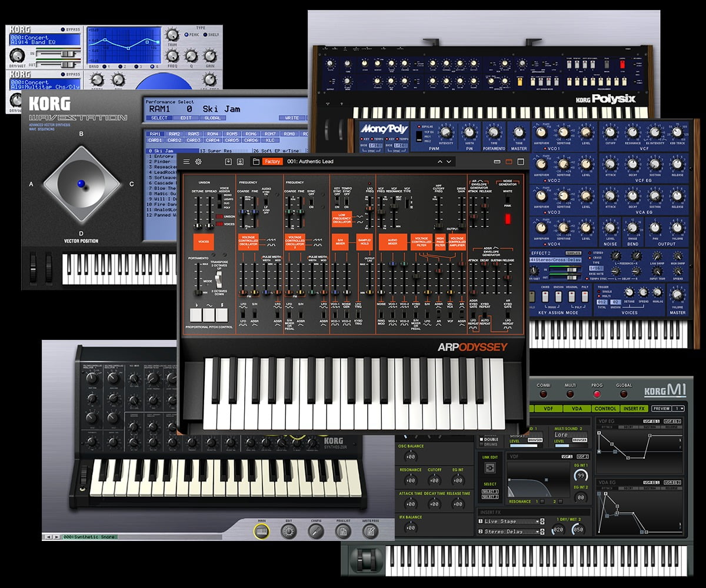Image resolution: width=706 pixels, height=588 pixels.
Task: Click the blue ball on Wavestation vector joystick
Action: click(x=80, y=183)
